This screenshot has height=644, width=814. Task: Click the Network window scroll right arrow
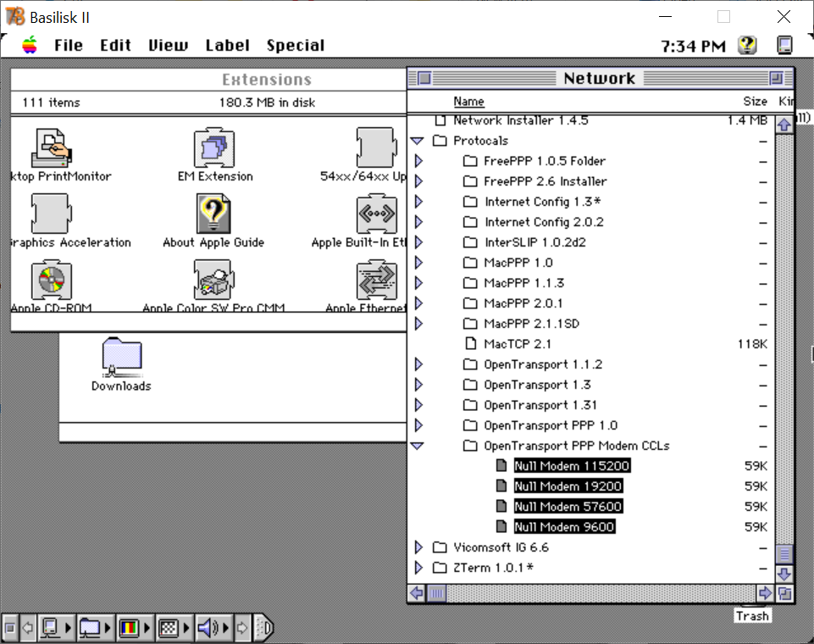(765, 593)
